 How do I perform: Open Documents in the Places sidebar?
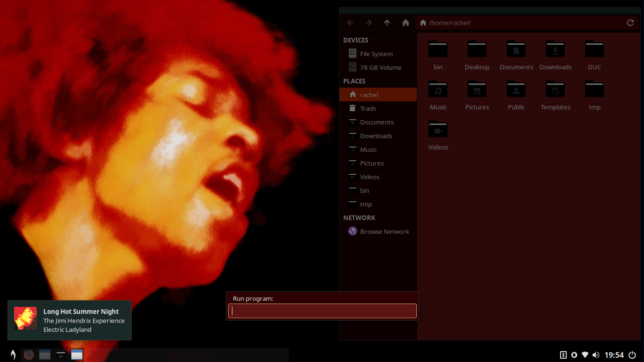click(x=378, y=122)
